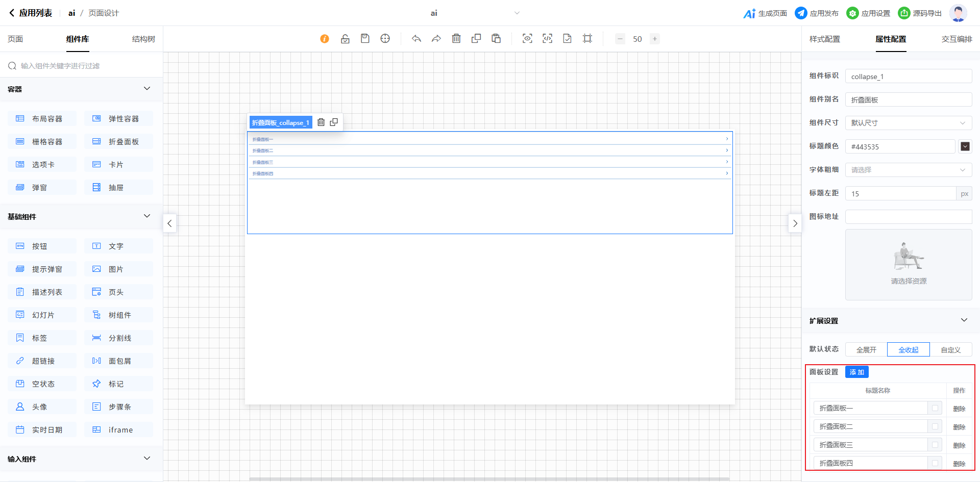Open the 标题颜色 color swatch
Screen dimensions: 980x482
(965, 146)
